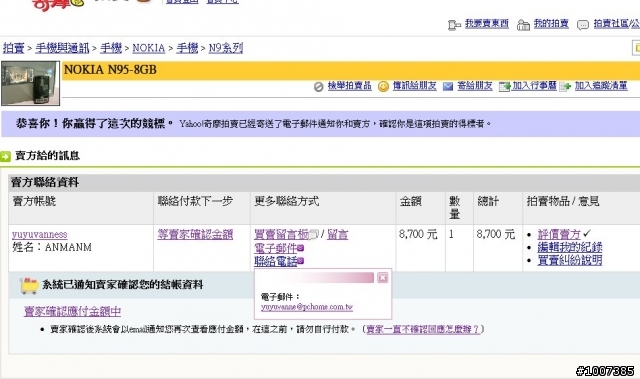
Task: Go to the NOKIA breadcrumb link
Action: 149,48
